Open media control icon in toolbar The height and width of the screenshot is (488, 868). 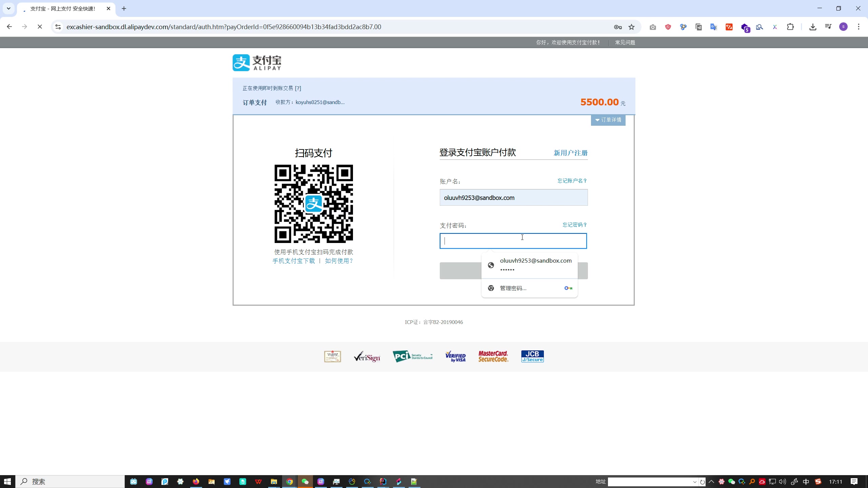[828, 27]
